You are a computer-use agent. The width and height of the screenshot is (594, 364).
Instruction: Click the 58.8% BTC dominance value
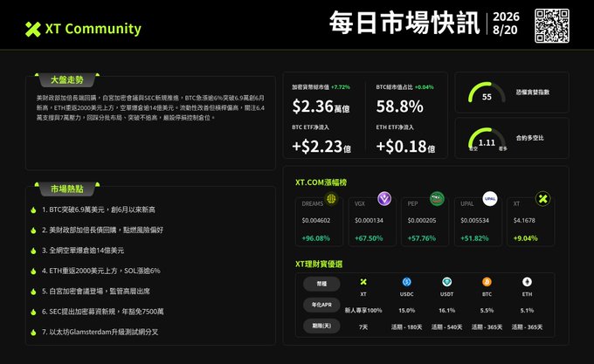click(x=400, y=106)
